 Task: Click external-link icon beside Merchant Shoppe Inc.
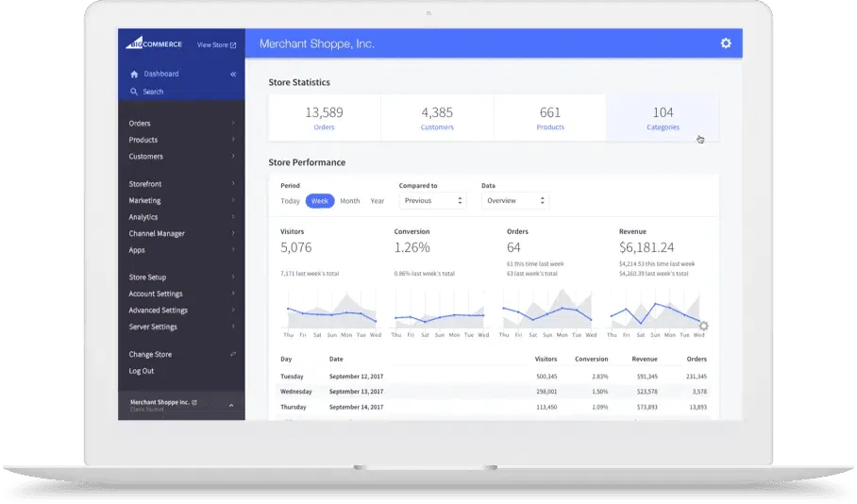pyautogui.click(x=194, y=402)
